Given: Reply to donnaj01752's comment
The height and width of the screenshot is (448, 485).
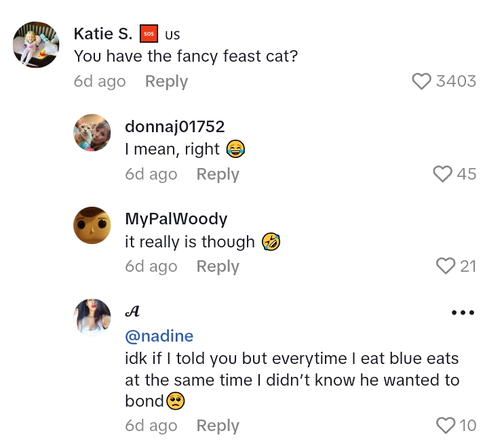Looking at the screenshot, I should (x=218, y=174).
